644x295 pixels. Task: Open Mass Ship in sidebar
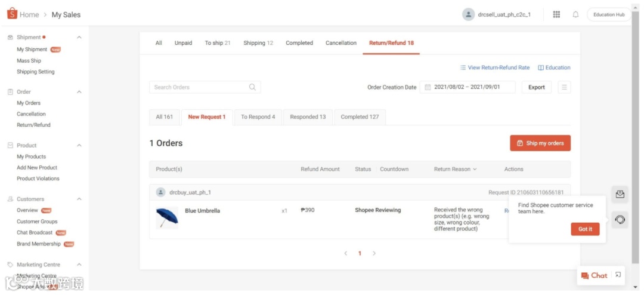29,60
